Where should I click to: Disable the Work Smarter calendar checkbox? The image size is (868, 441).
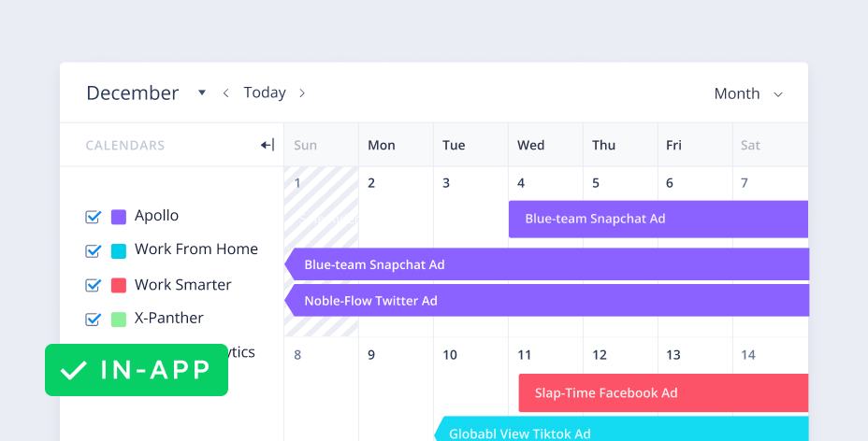(93, 285)
